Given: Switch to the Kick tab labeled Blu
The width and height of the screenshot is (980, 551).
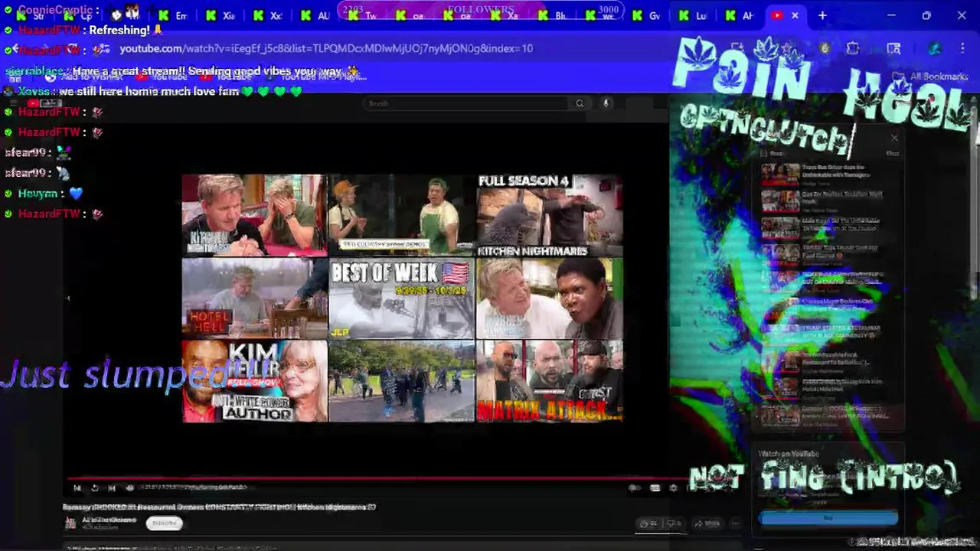Looking at the screenshot, I should click(553, 15).
